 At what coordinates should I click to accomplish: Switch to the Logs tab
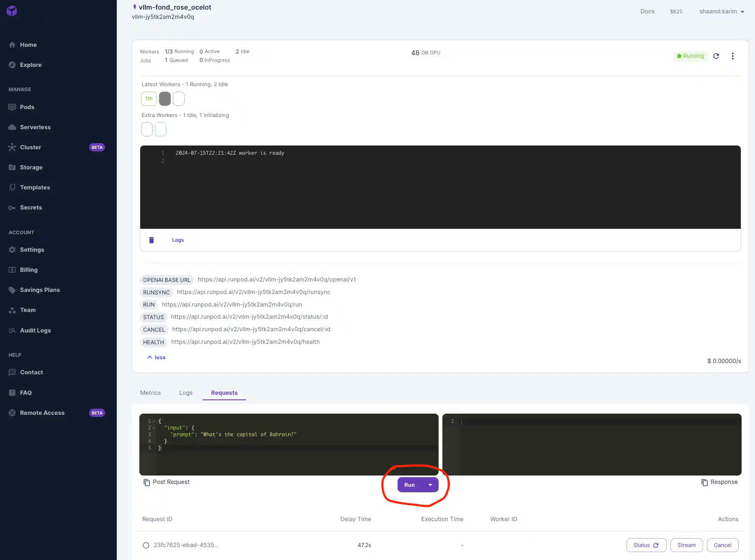point(186,393)
